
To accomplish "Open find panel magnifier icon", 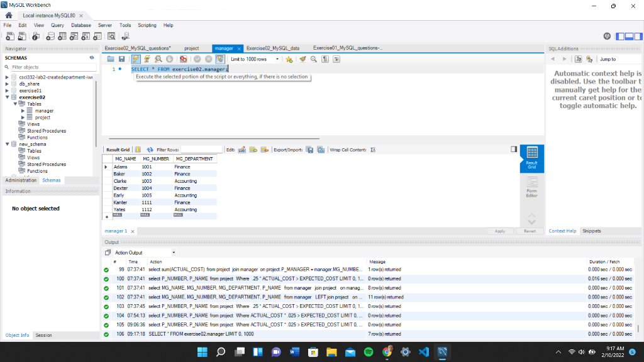I will 314,59.
